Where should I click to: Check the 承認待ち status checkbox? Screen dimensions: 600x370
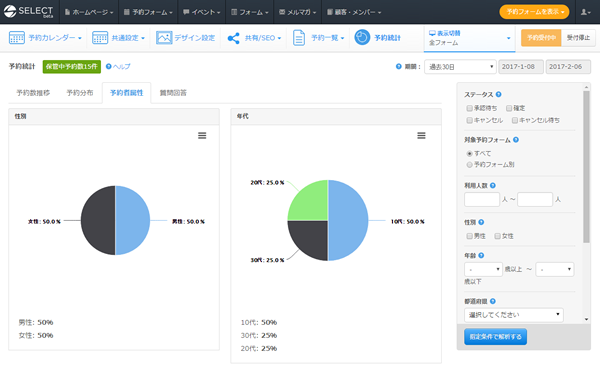(x=469, y=108)
